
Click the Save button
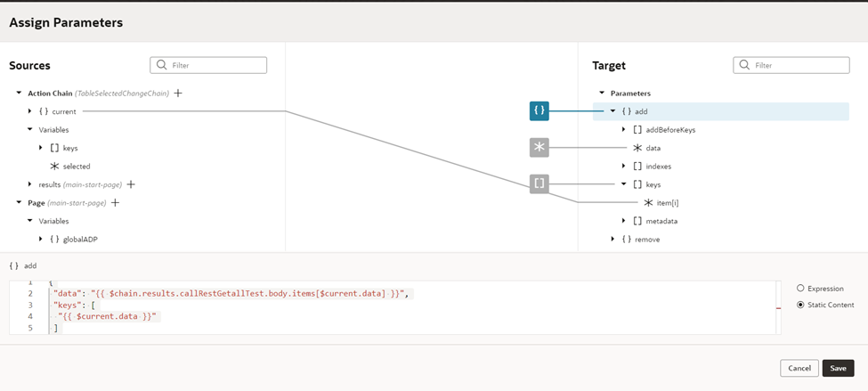[838, 369]
